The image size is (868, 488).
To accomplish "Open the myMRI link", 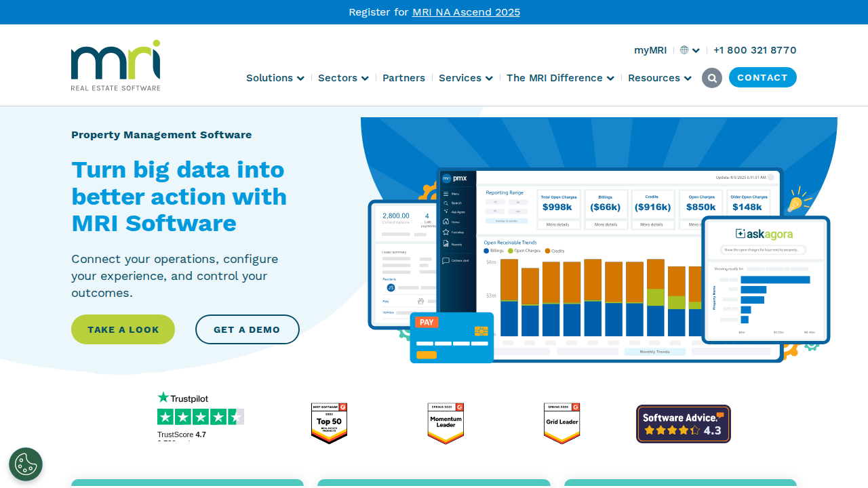I will (x=650, y=50).
